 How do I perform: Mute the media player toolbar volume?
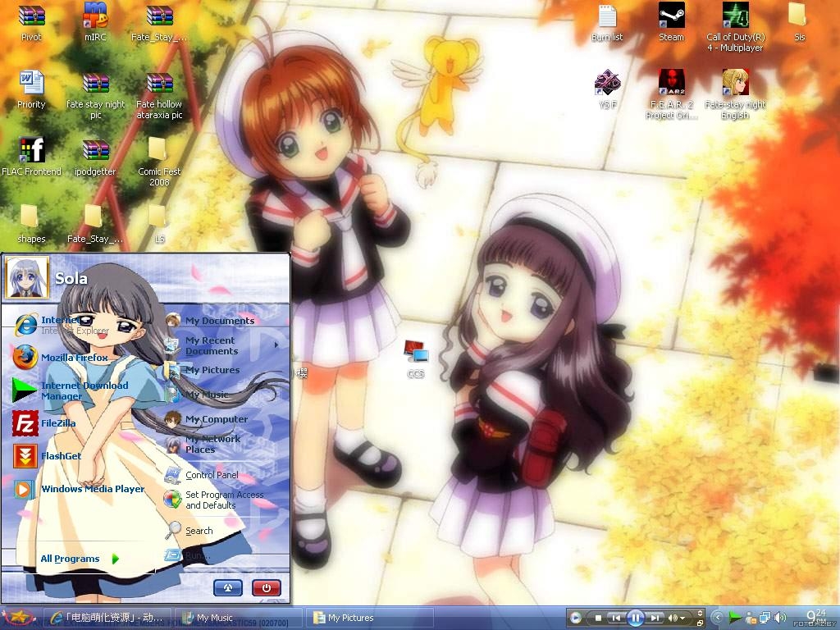(x=673, y=618)
